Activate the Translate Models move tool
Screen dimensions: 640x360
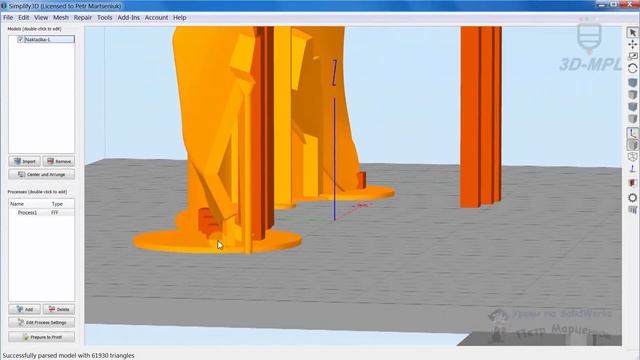(x=632, y=44)
